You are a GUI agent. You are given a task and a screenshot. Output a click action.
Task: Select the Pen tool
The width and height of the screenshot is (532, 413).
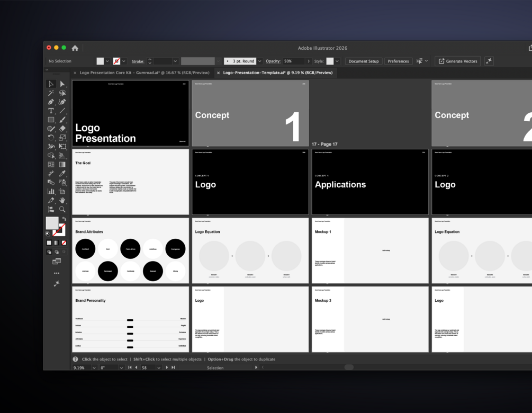51,102
